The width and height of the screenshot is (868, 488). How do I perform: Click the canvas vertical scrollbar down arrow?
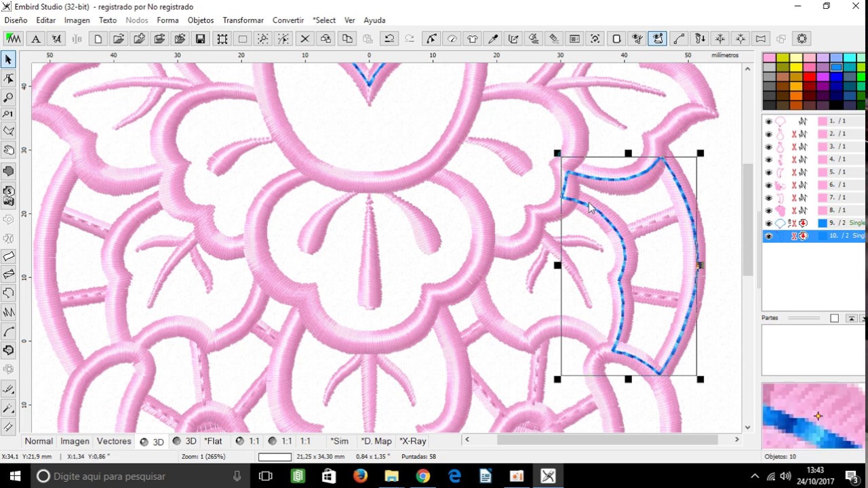click(748, 428)
